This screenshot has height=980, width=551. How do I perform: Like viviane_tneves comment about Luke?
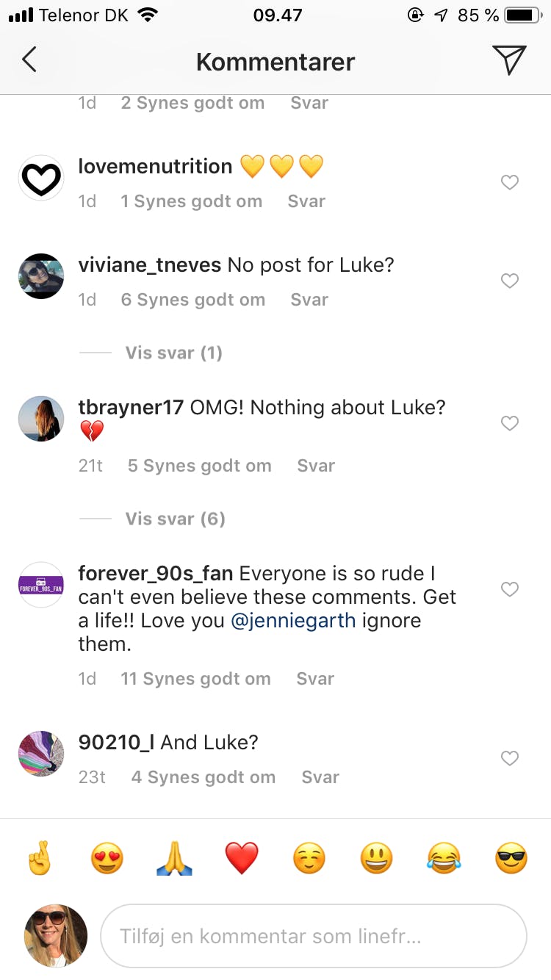510,281
